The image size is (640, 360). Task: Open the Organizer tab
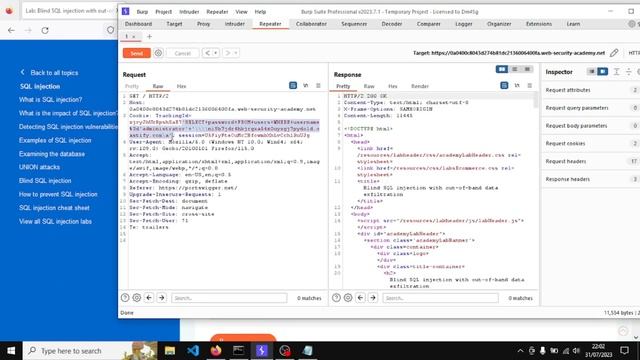(499, 24)
